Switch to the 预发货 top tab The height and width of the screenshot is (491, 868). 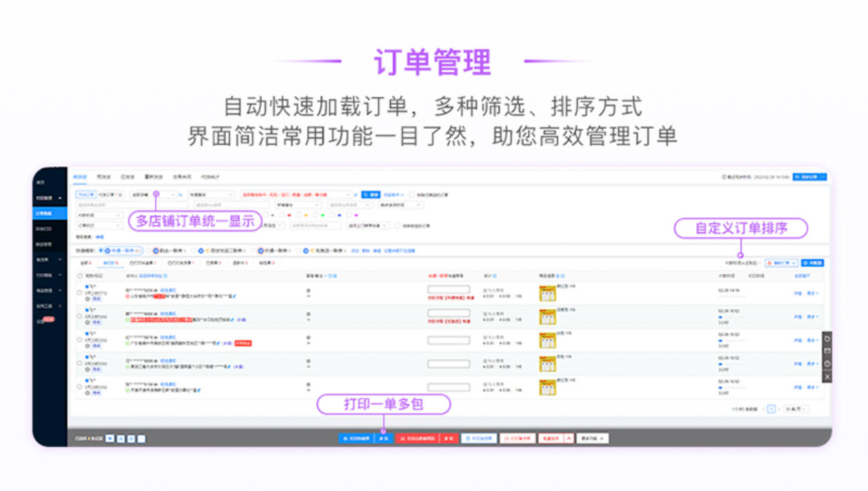click(x=103, y=177)
